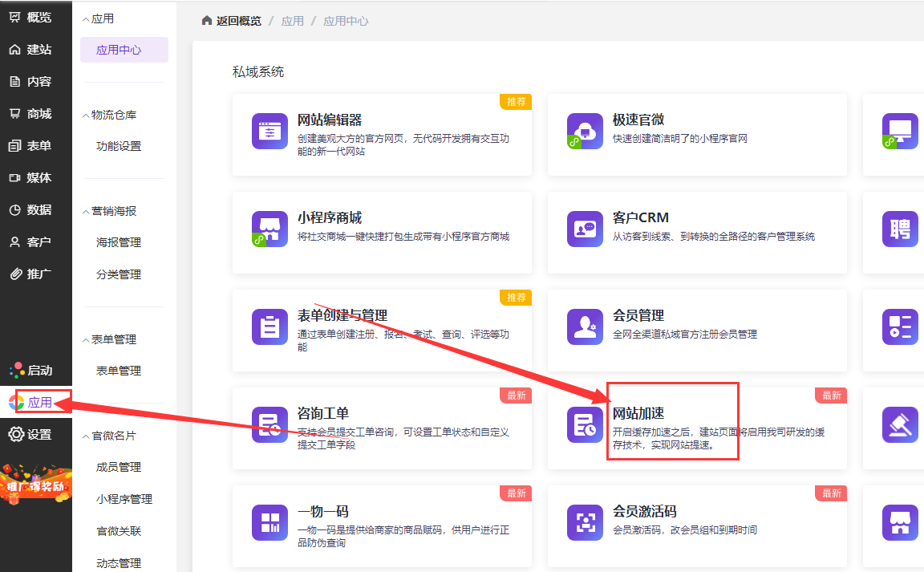Click the 应用中心 breadcrumb

point(346,21)
